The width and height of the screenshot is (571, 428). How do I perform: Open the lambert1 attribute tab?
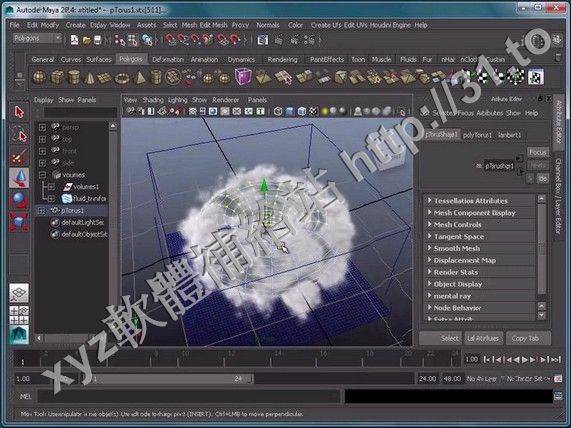tap(509, 135)
